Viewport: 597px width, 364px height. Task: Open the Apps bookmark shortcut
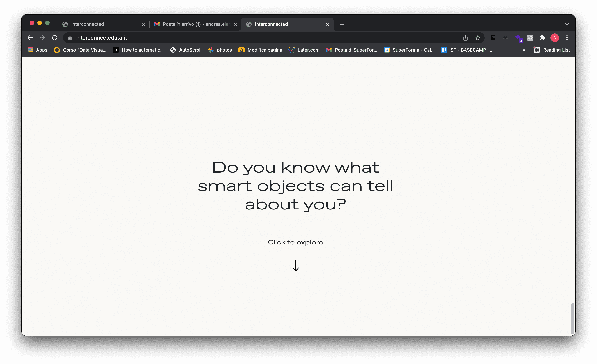(37, 50)
